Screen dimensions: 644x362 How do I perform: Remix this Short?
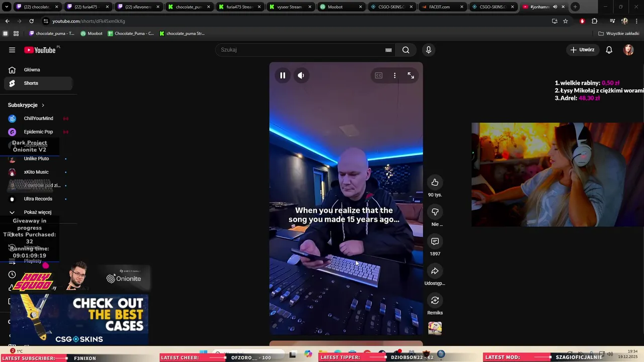pyautogui.click(x=435, y=300)
